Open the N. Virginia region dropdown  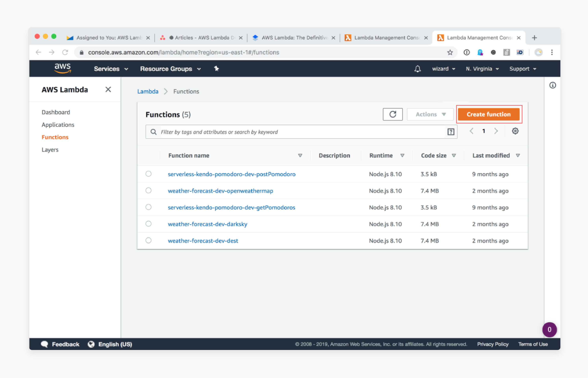(482, 69)
